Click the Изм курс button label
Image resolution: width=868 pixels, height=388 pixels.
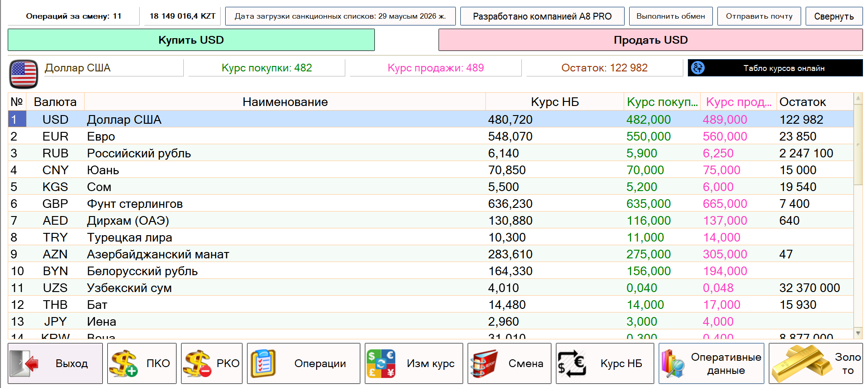coord(430,363)
